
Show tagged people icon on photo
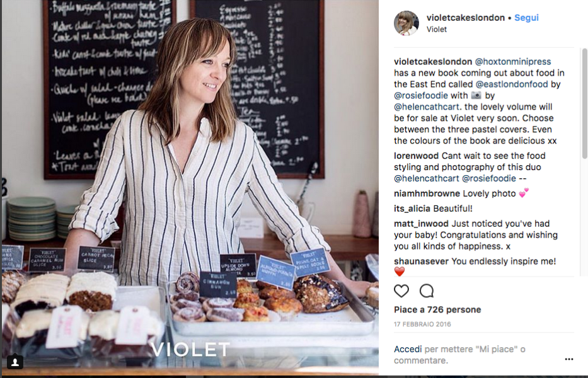pyautogui.click(x=15, y=362)
